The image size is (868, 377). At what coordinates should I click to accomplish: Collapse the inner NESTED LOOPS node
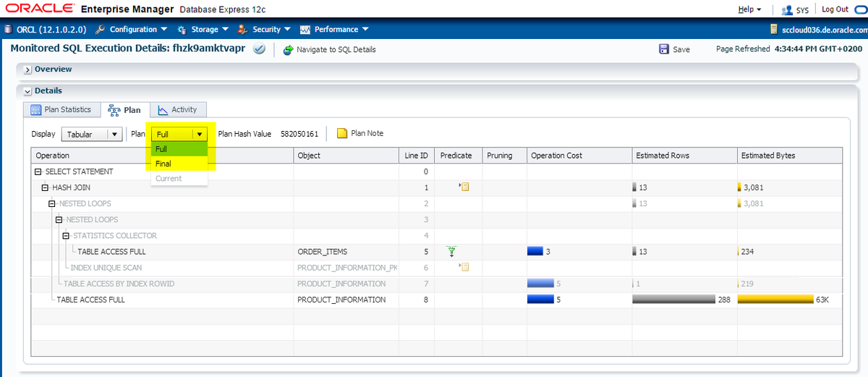(x=59, y=220)
